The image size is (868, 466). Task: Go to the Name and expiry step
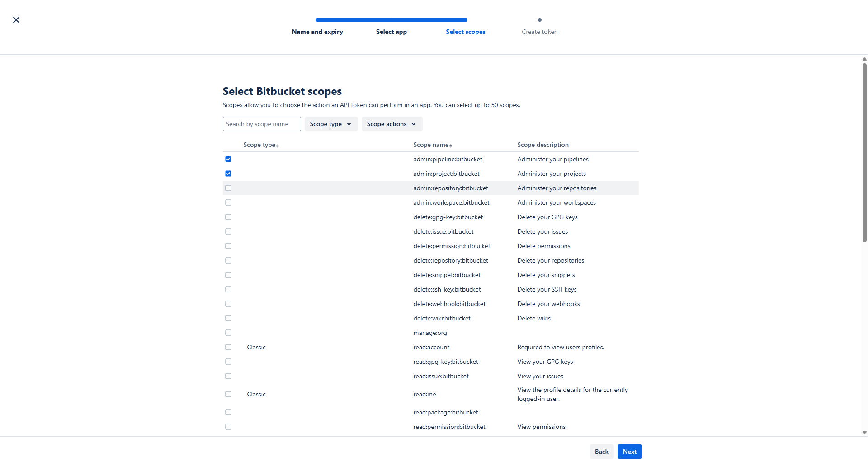tap(317, 32)
